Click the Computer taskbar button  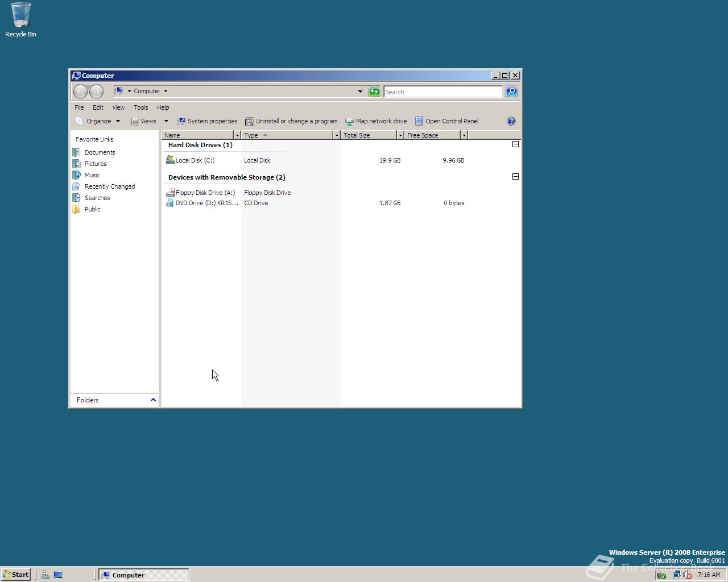coord(144,575)
